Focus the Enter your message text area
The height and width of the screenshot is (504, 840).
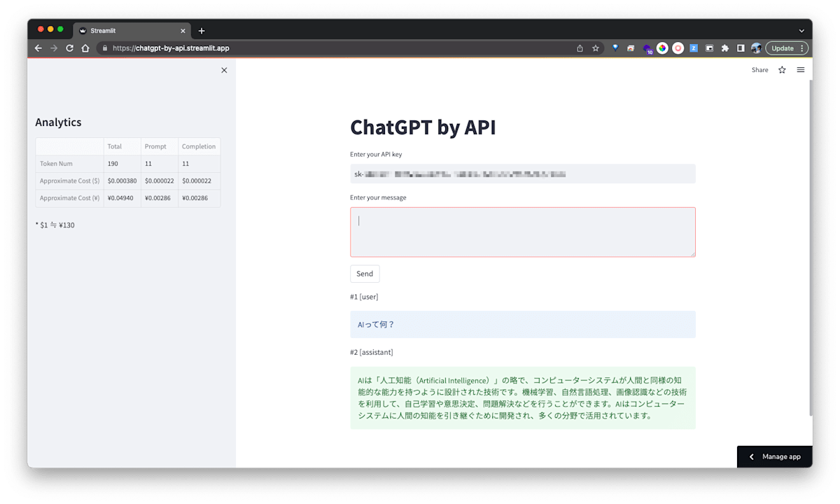(x=523, y=232)
